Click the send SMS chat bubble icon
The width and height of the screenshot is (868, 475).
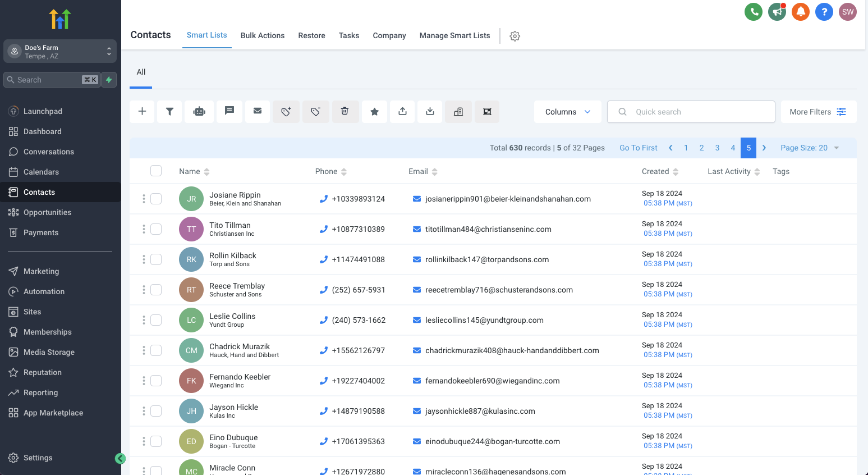tap(229, 111)
